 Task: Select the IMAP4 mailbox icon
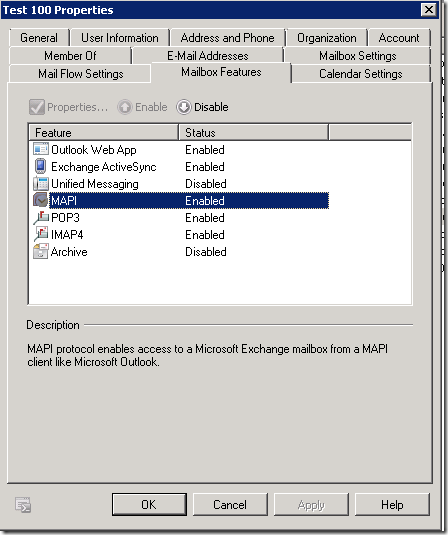(x=41, y=235)
